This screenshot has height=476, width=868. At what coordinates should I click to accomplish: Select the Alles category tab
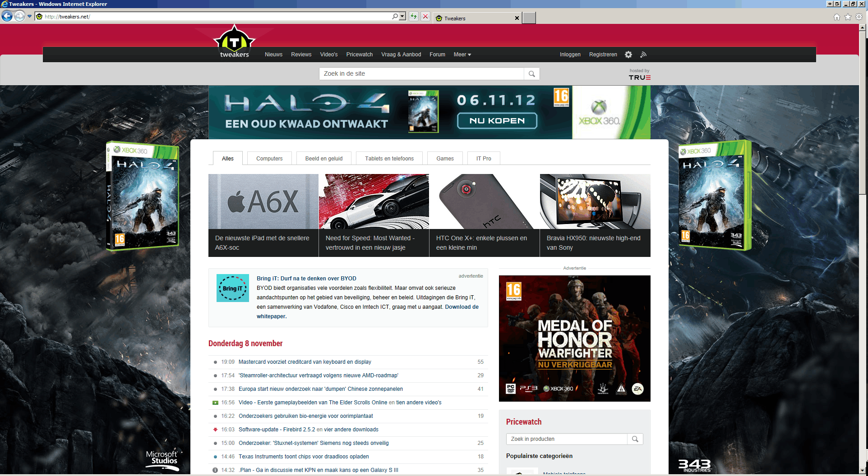(x=228, y=158)
